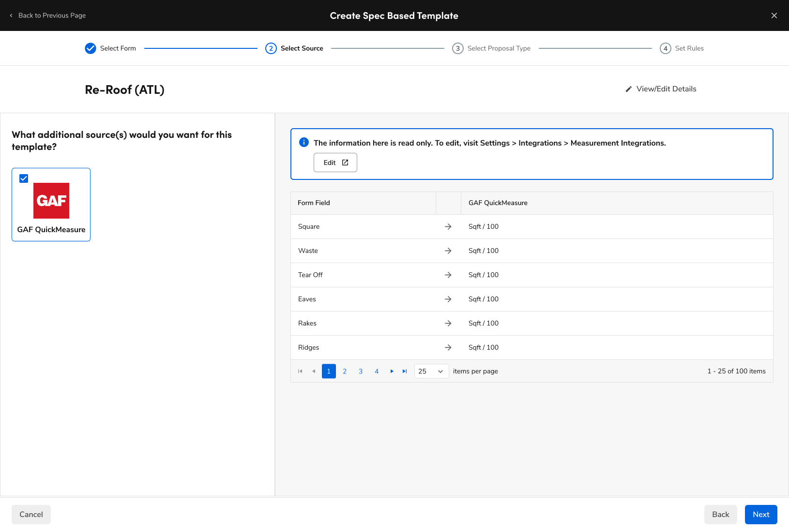Click the arrow mapping Square to Sqft / 100
789x532 pixels.
click(448, 226)
